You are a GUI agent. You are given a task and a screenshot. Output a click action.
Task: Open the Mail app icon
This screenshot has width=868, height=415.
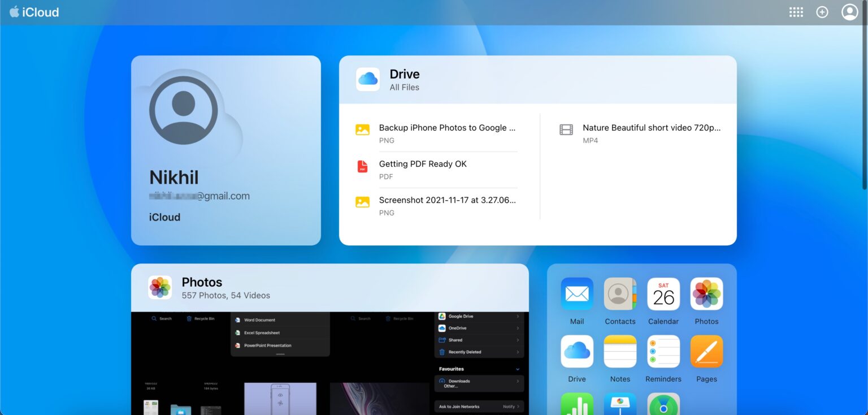pos(577,294)
